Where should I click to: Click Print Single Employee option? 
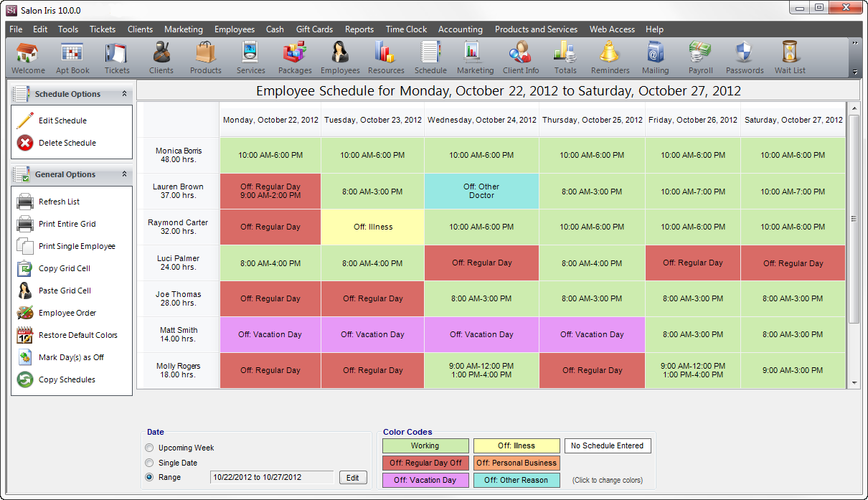coord(66,246)
